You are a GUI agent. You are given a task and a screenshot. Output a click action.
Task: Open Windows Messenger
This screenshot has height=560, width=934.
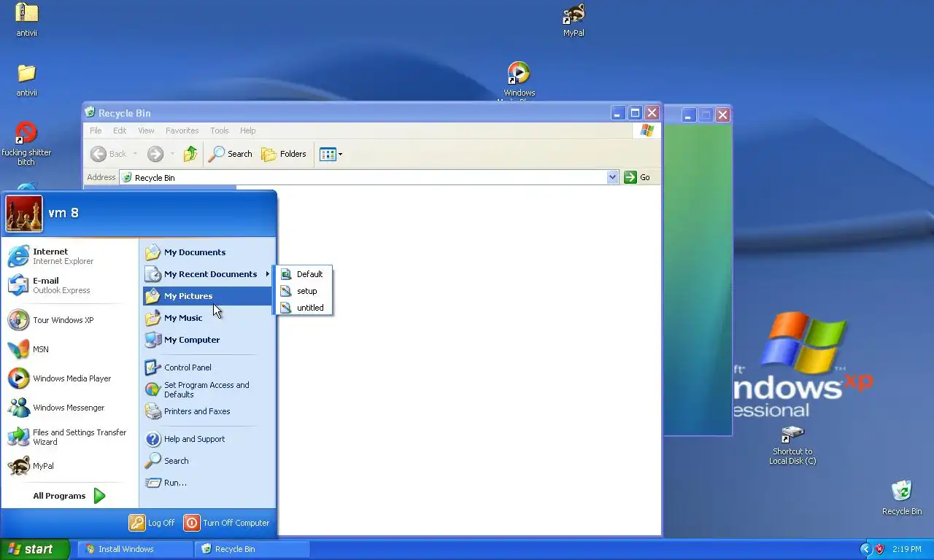(69, 408)
